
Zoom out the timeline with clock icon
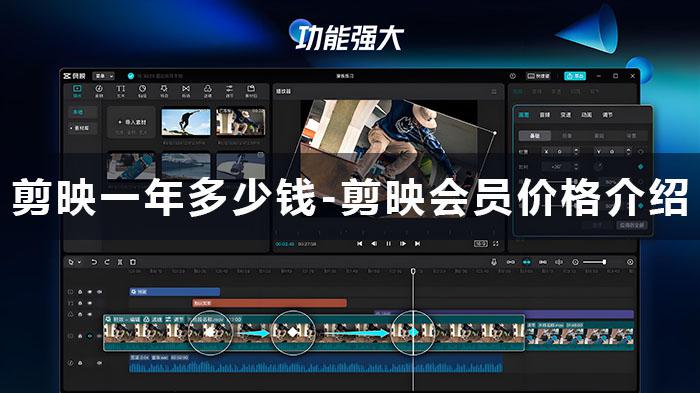click(x=575, y=262)
